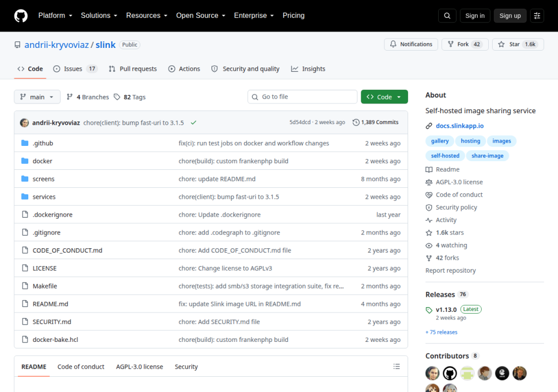
Task: Click the tag icon next to 82 Tags
Action: click(117, 97)
